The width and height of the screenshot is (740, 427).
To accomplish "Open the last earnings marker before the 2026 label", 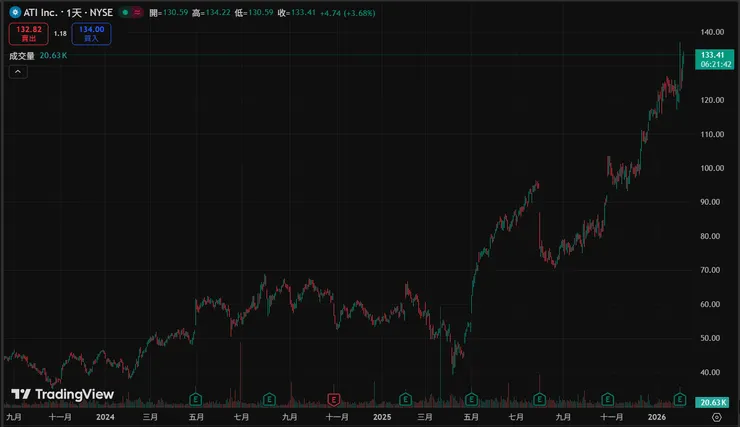I will coord(607,400).
